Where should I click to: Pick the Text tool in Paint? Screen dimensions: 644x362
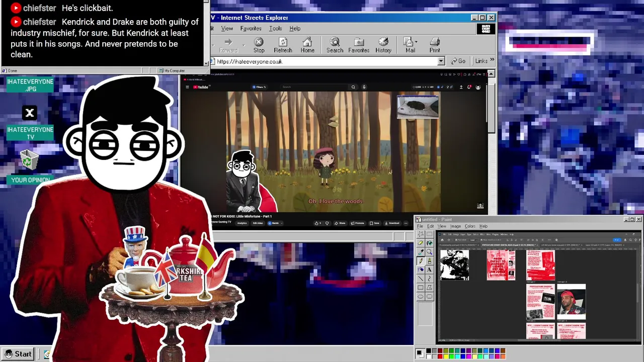(x=430, y=269)
